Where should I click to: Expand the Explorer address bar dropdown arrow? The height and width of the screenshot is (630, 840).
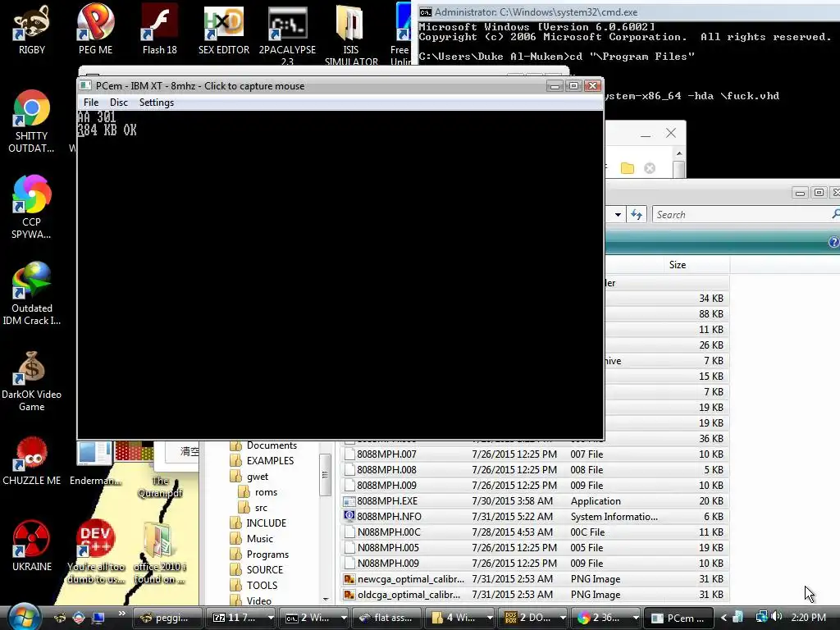(x=618, y=214)
